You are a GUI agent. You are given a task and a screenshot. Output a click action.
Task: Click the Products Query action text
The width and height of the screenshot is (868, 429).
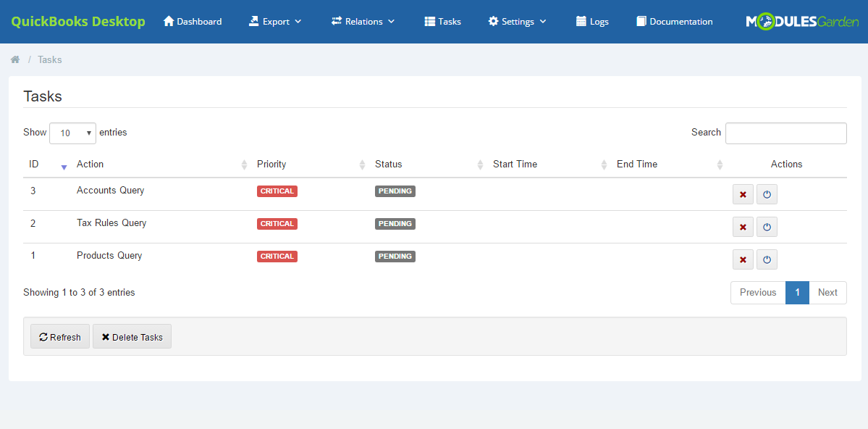coord(109,256)
